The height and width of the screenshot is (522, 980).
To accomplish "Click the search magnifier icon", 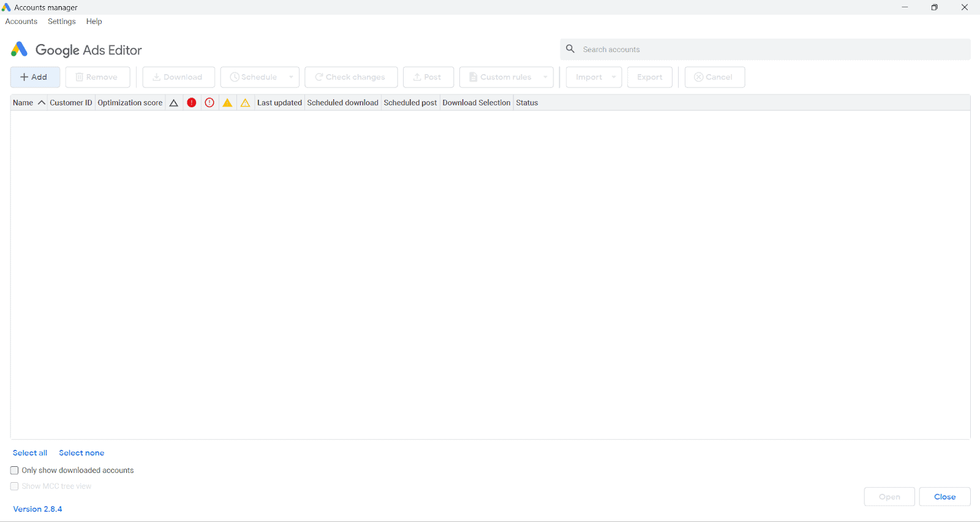I will pos(570,49).
